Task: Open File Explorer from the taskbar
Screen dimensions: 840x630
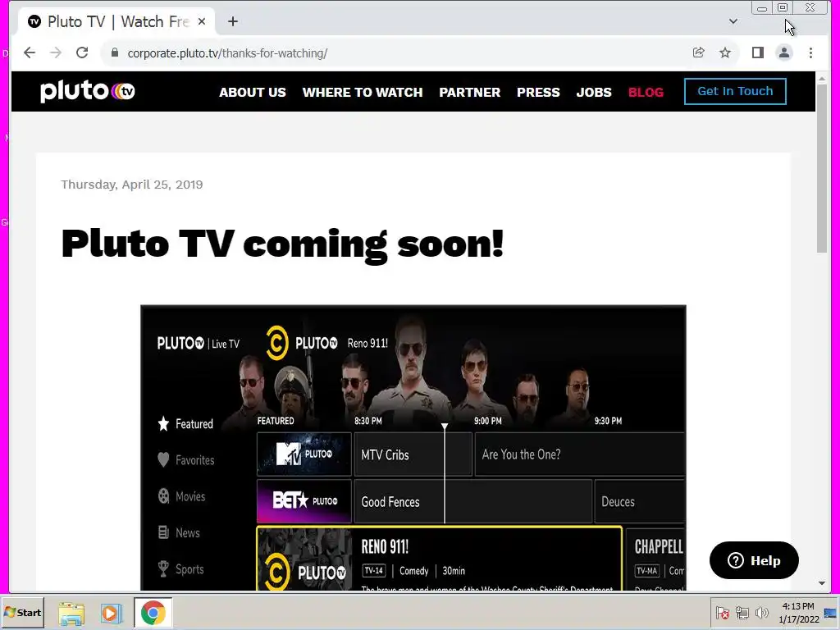Action: coord(71,613)
